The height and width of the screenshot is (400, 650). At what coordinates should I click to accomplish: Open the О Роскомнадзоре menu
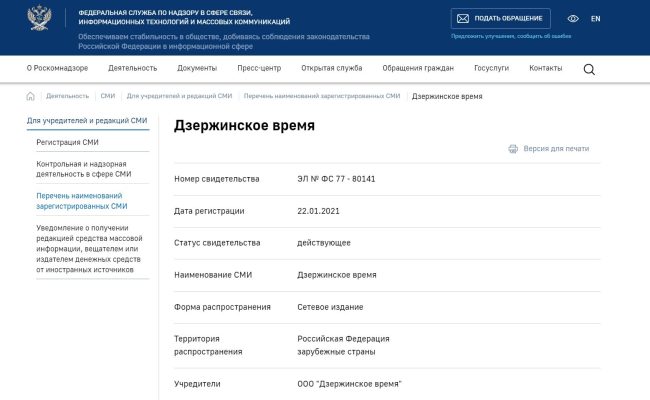pyautogui.click(x=57, y=68)
